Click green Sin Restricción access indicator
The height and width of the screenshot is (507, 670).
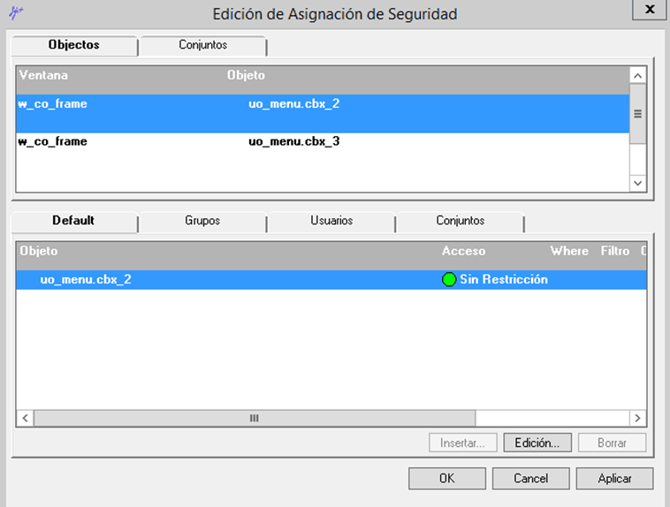pyautogui.click(x=449, y=280)
